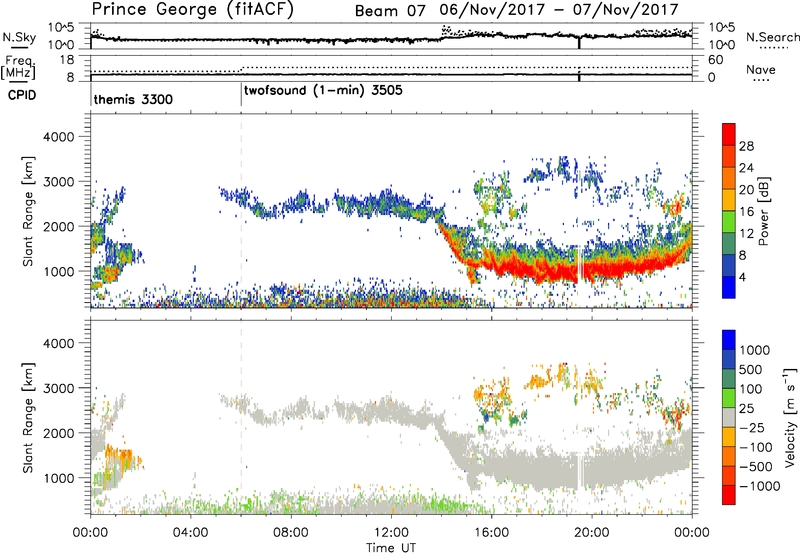Click the 'Freq. [MHz]' axis label
The height and width of the screenshot is (554, 800).
click(19, 68)
